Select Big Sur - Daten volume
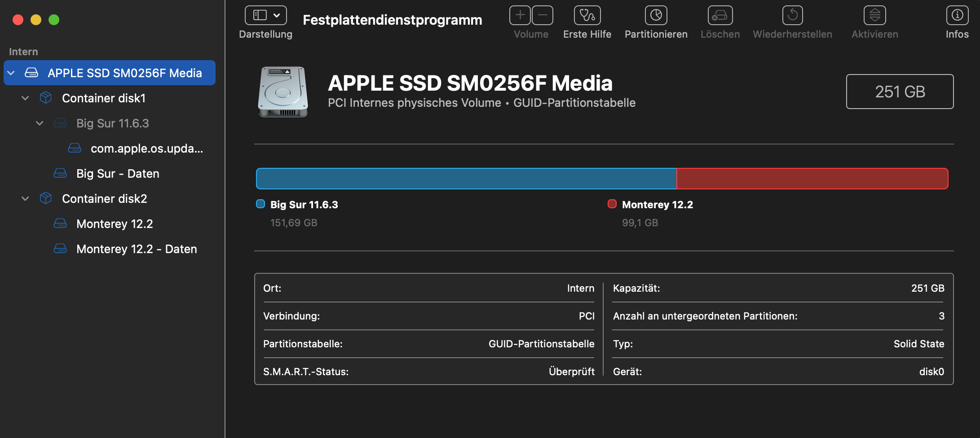This screenshot has width=980, height=438. pos(118,174)
